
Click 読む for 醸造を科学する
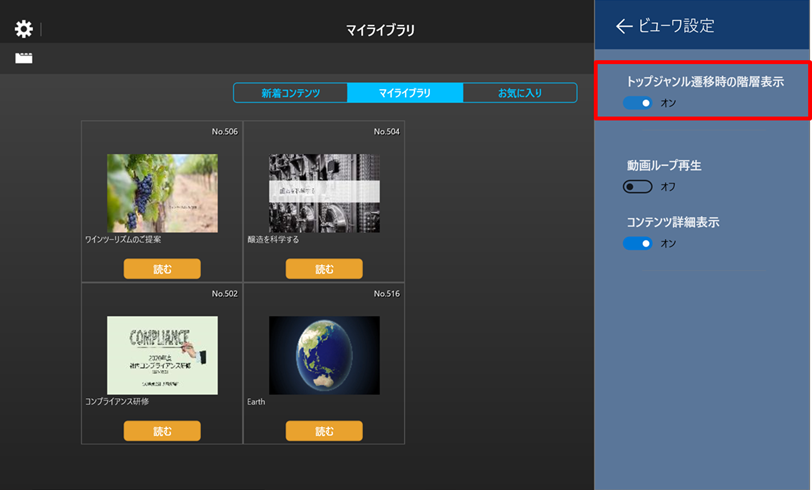324,269
